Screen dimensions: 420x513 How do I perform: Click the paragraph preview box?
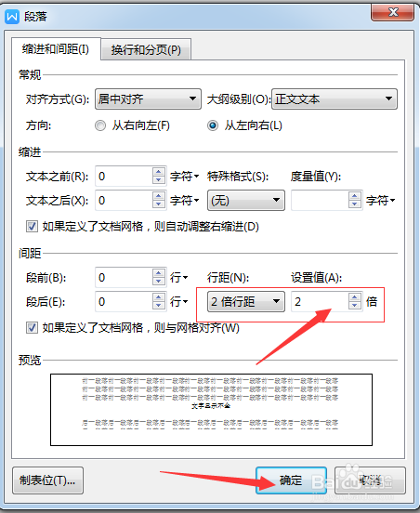(x=211, y=410)
